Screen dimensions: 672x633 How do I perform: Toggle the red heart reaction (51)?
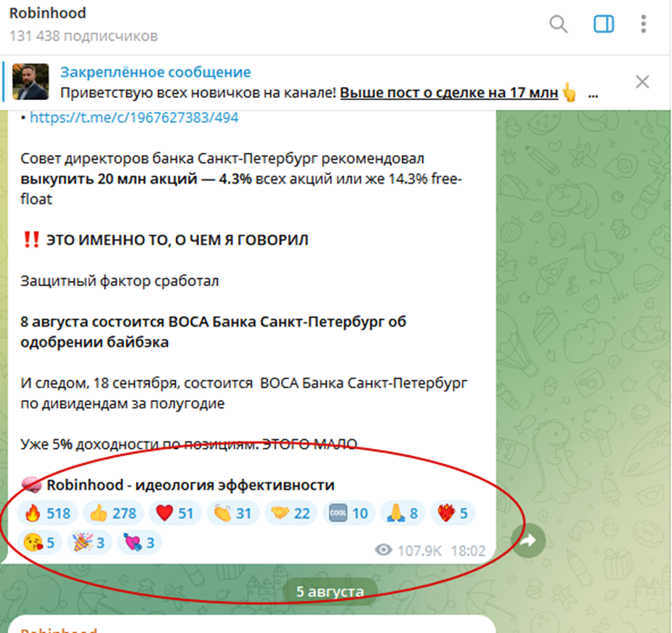[x=175, y=513]
